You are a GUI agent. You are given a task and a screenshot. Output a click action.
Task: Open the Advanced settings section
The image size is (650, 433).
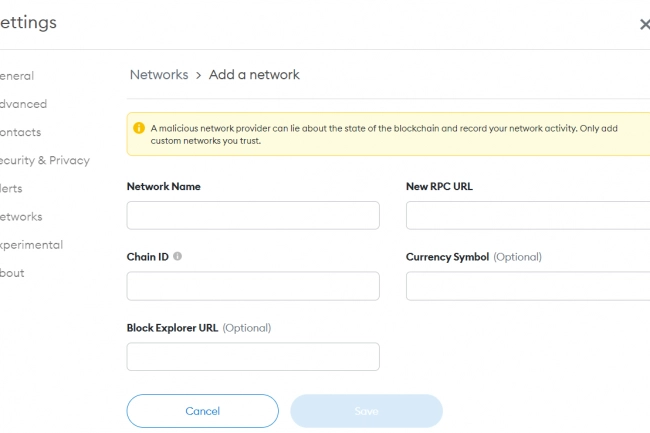point(23,104)
